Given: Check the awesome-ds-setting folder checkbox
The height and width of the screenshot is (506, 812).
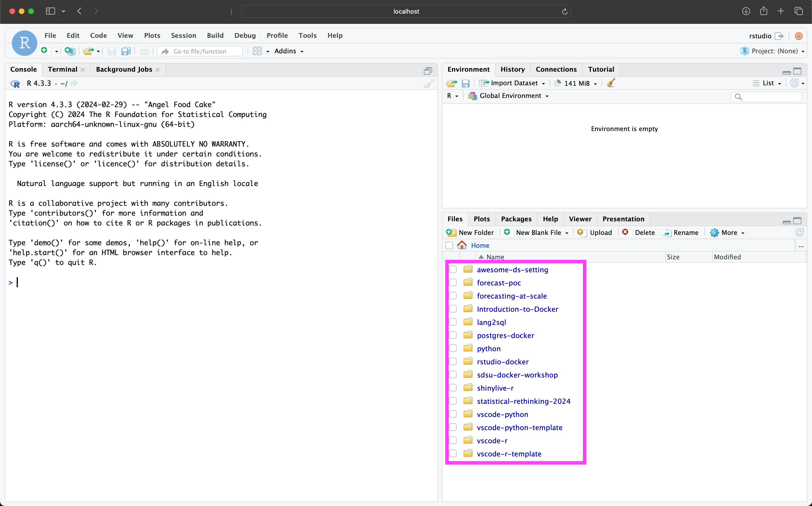Looking at the screenshot, I should (x=453, y=269).
